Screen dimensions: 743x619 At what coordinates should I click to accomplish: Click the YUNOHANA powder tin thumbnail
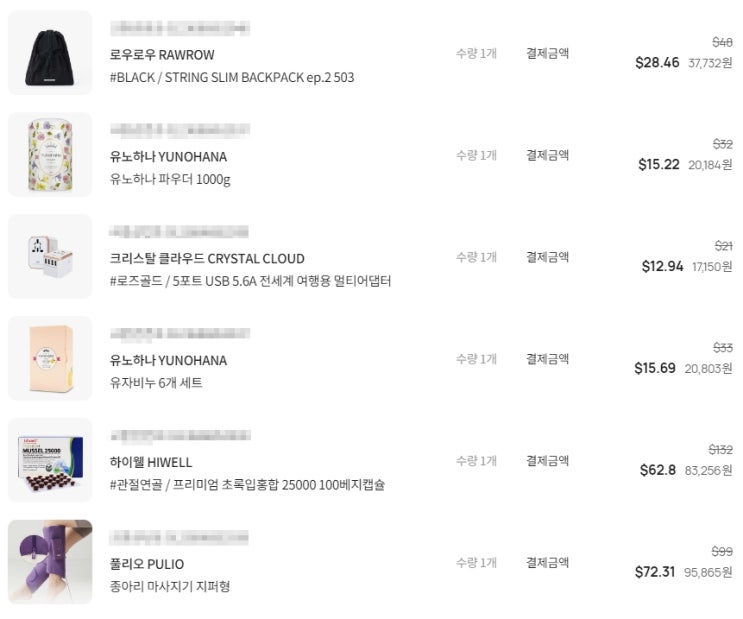(x=50, y=155)
